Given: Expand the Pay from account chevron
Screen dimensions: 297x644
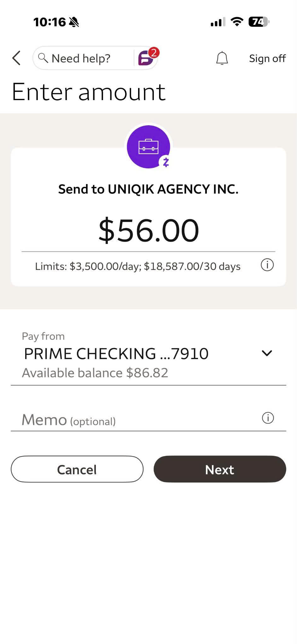Looking at the screenshot, I should click(267, 353).
